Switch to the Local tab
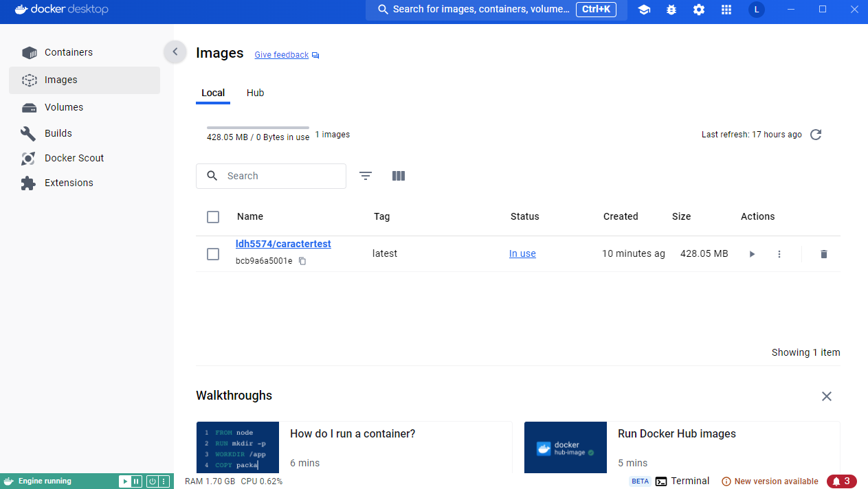This screenshot has width=868, height=489. (x=213, y=93)
